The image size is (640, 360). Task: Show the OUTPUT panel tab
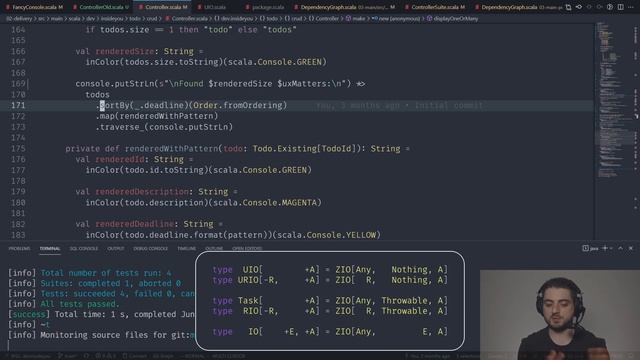(116, 248)
